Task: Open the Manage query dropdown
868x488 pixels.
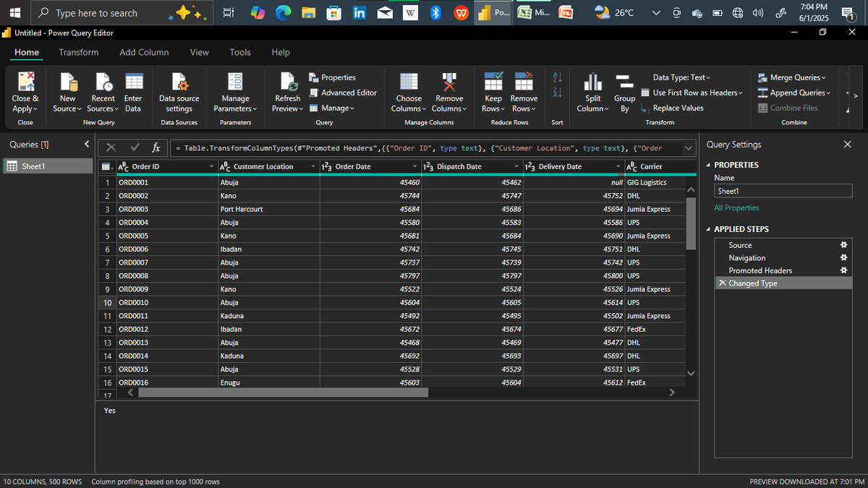Action: (332, 108)
